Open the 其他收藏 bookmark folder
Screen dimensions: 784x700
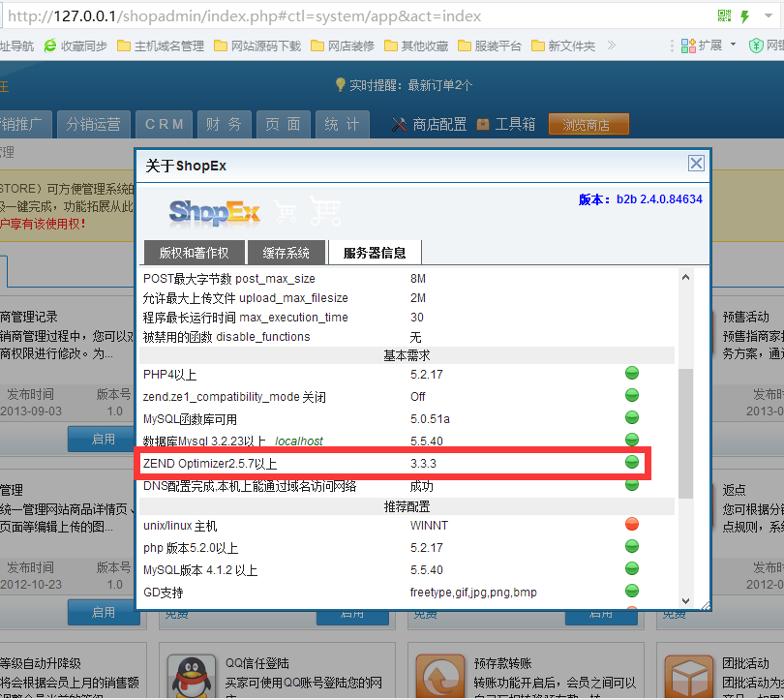[x=416, y=46]
